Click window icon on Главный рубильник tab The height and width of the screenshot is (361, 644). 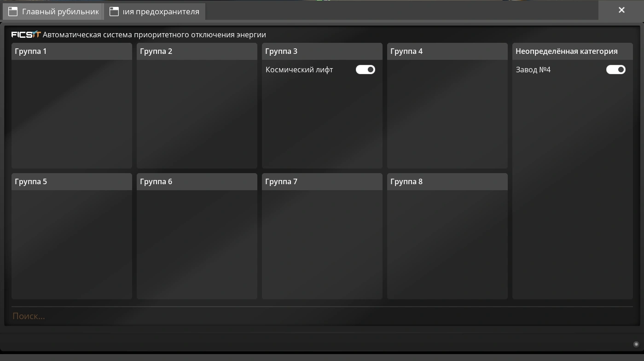(x=13, y=12)
